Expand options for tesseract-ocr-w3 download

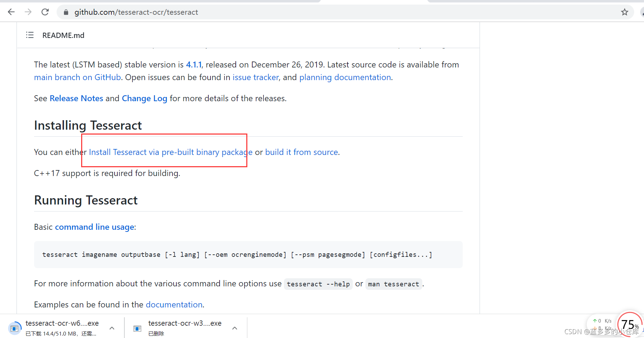235,328
